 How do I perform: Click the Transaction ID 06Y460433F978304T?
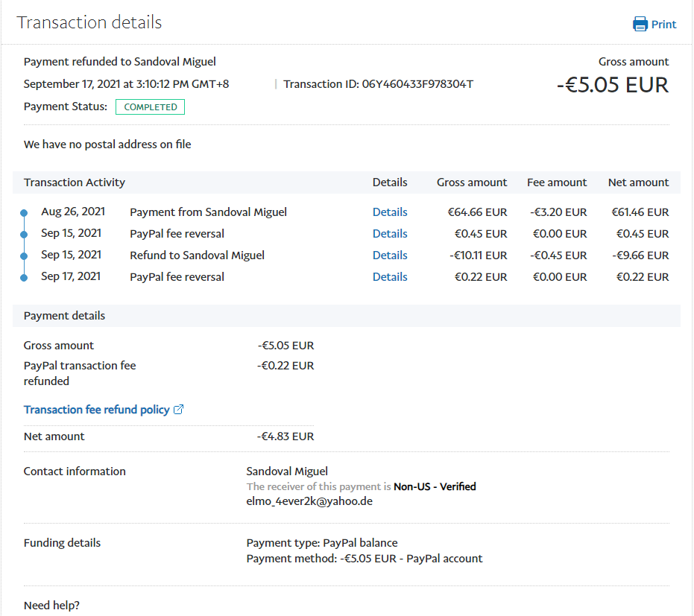(417, 84)
